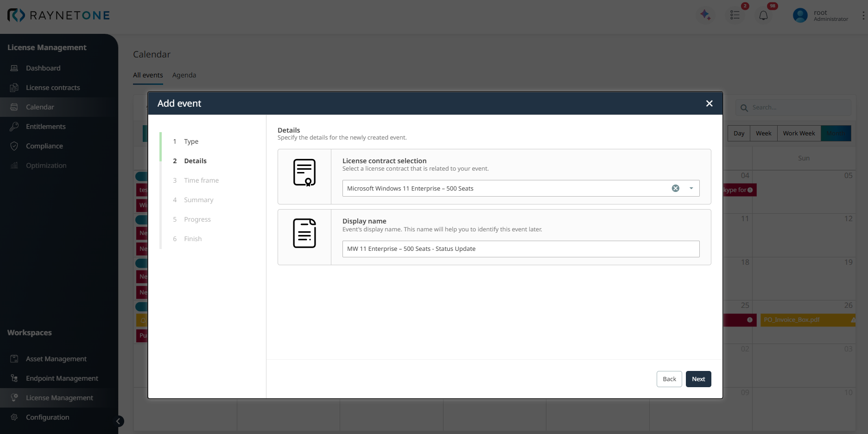Click the License Management workspace icon
This screenshot has width=868, height=434.
pyautogui.click(x=14, y=398)
